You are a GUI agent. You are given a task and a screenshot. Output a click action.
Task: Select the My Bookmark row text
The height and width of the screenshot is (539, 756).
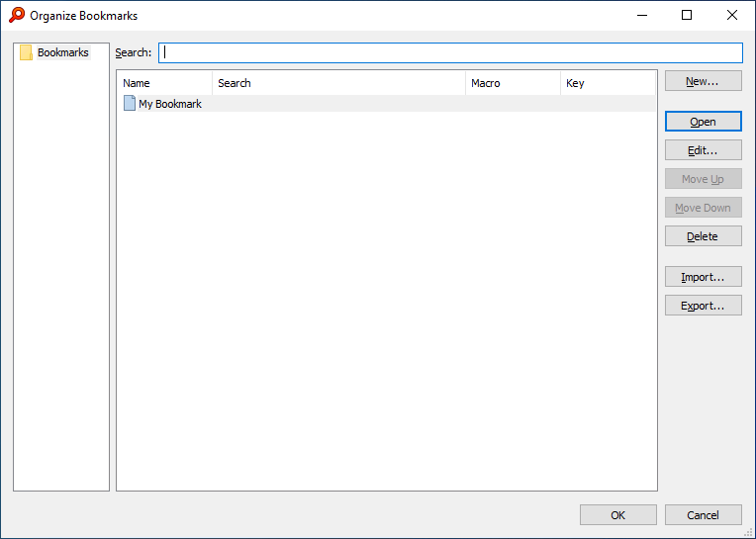170,104
